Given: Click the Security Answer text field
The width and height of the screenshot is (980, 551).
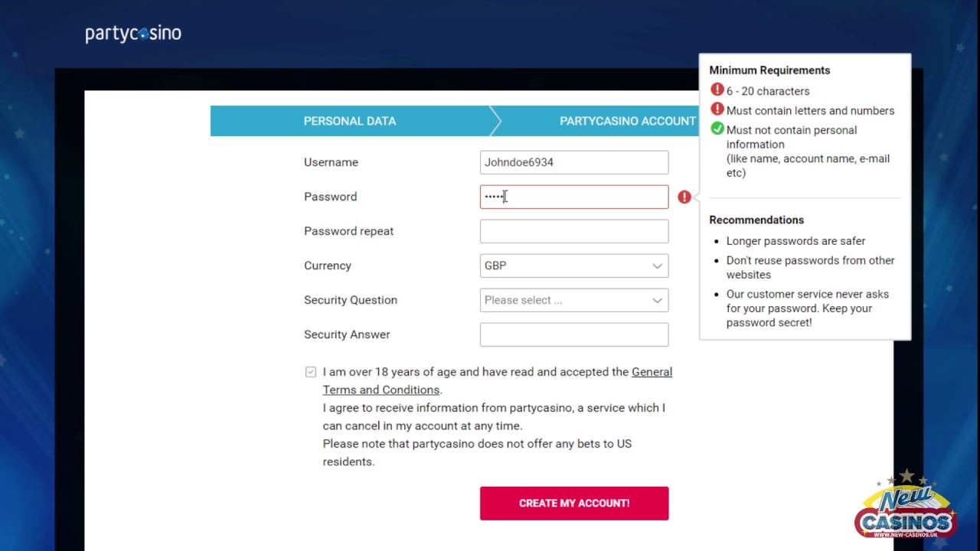Looking at the screenshot, I should pyautogui.click(x=573, y=334).
